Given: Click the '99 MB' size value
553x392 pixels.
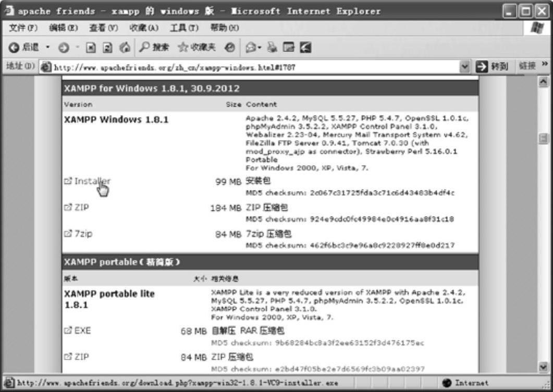Looking at the screenshot, I should point(228,181).
